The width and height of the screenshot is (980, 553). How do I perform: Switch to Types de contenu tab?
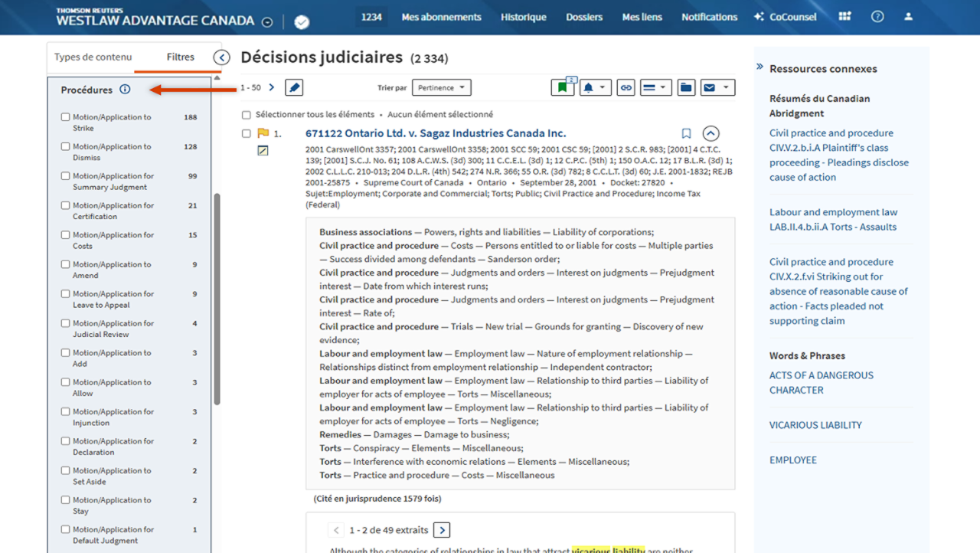93,57
